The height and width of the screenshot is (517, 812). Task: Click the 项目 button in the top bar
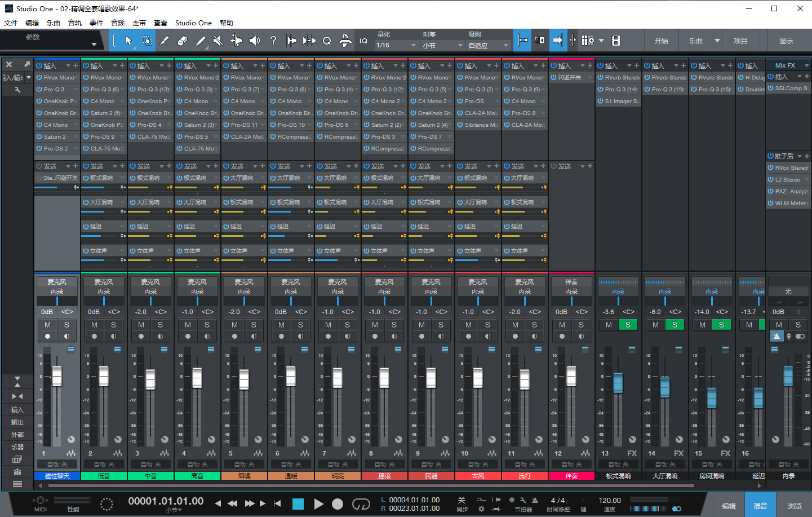coord(741,40)
